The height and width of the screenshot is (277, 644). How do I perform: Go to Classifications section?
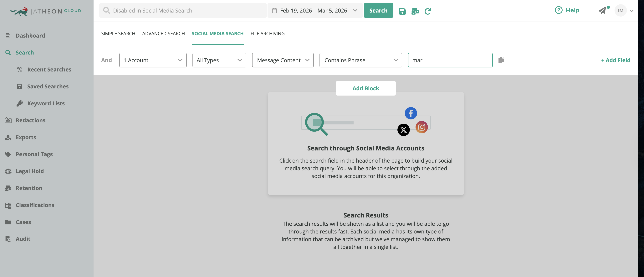click(x=35, y=205)
